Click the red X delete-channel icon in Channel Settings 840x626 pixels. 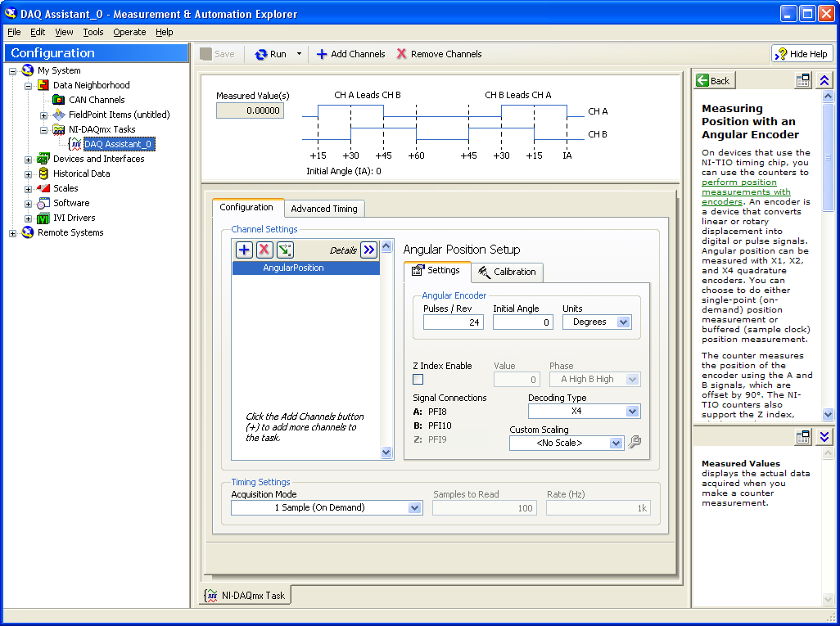coord(264,250)
